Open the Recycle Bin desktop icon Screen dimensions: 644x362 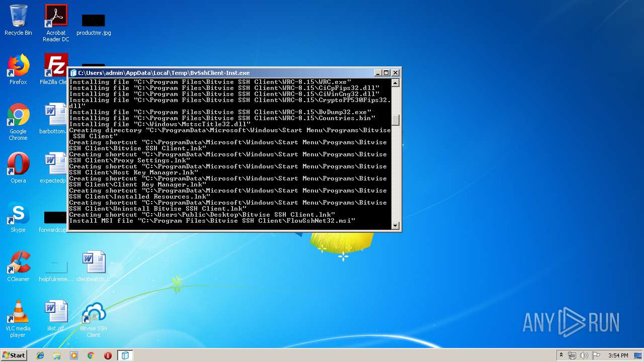coord(18,20)
